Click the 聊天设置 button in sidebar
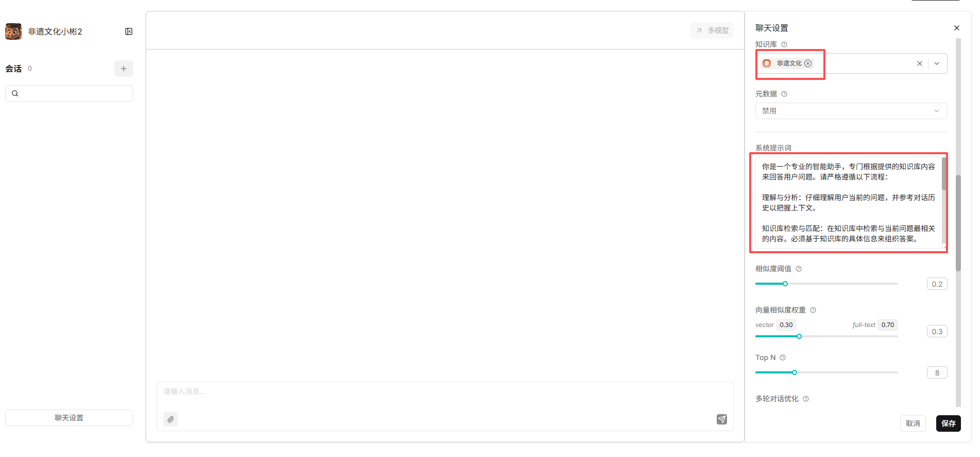980x457 pixels. [x=69, y=418]
